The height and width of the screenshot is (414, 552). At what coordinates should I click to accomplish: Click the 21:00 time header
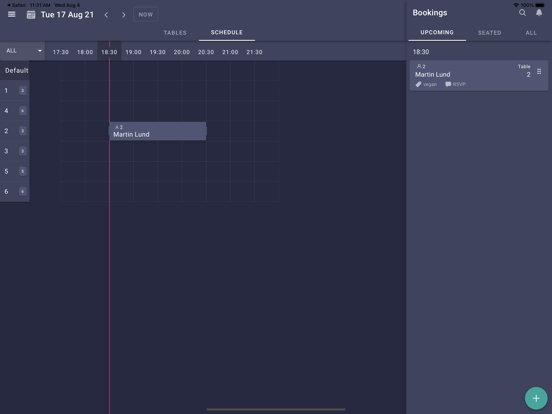230,52
